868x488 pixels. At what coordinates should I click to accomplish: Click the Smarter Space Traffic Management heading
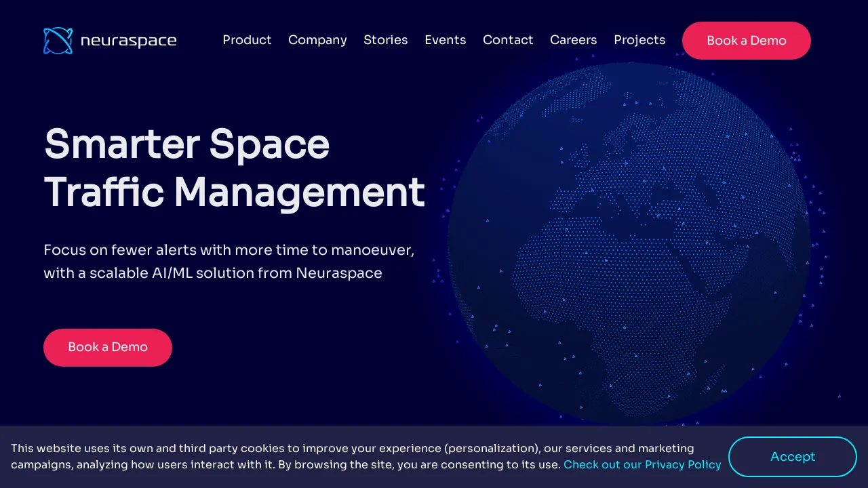[235, 168]
